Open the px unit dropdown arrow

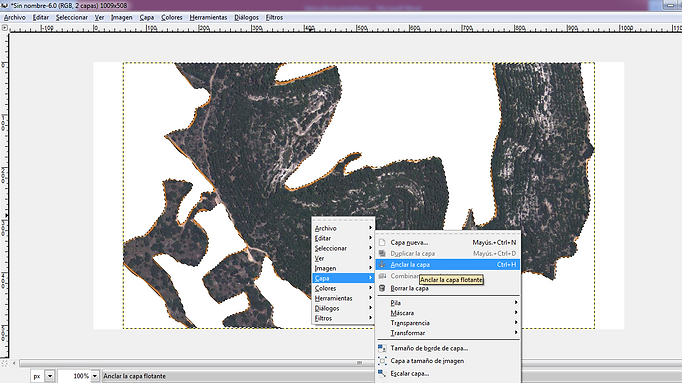(50, 376)
